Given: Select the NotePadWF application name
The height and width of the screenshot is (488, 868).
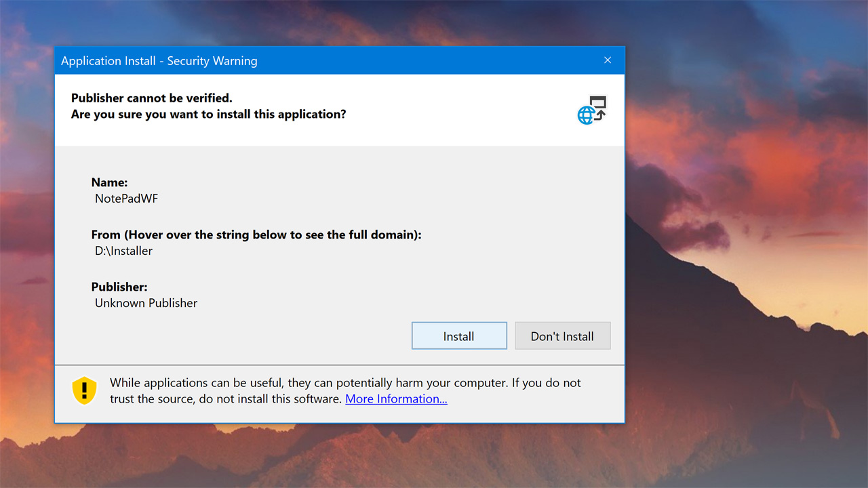Looking at the screenshot, I should pos(126,199).
